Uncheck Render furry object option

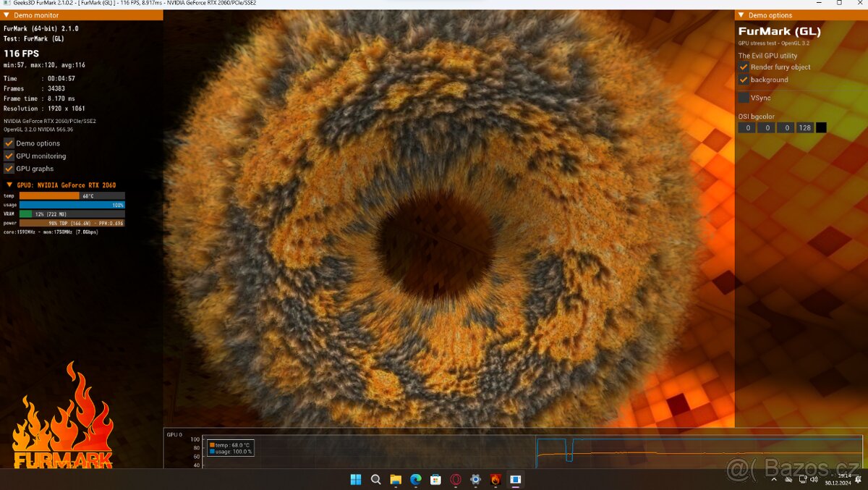point(744,67)
